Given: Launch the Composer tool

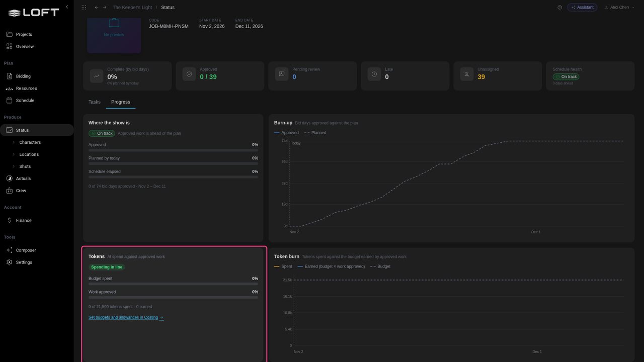Looking at the screenshot, I should (37, 250).
